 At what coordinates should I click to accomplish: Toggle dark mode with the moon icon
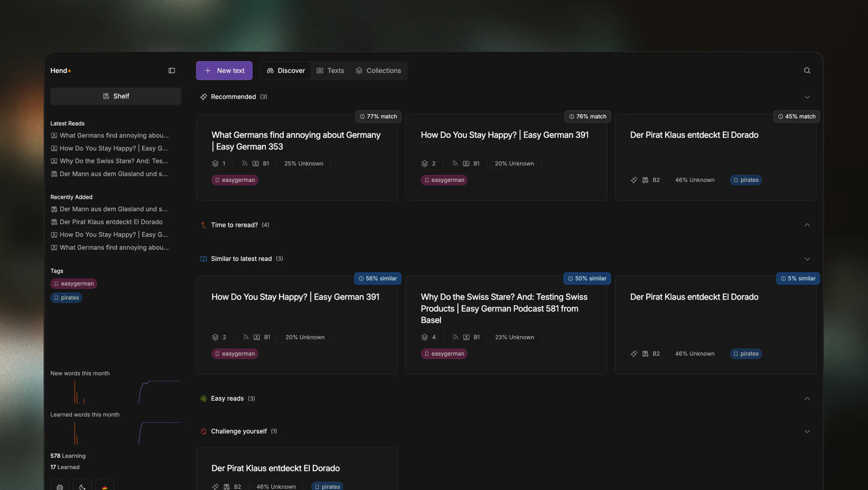[x=82, y=487]
